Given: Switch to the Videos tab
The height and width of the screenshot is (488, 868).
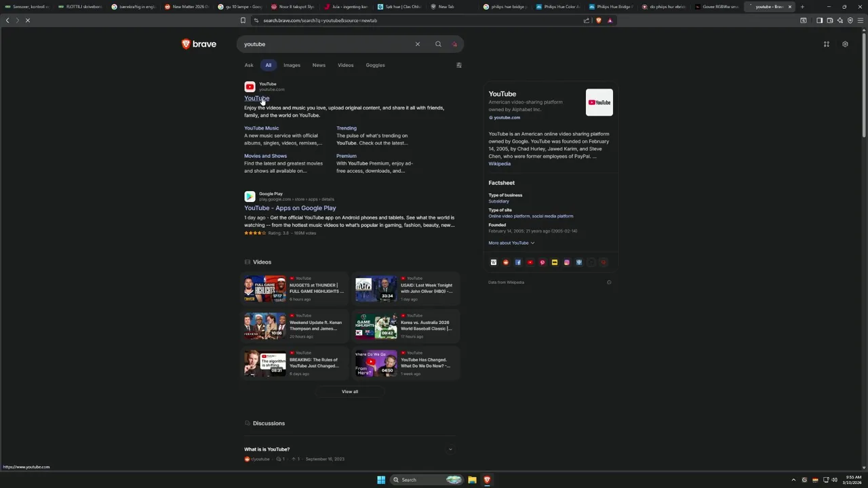Looking at the screenshot, I should click(346, 65).
